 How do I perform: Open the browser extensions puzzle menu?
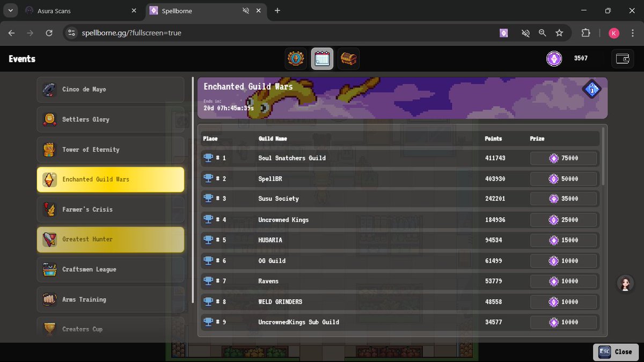tap(586, 33)
